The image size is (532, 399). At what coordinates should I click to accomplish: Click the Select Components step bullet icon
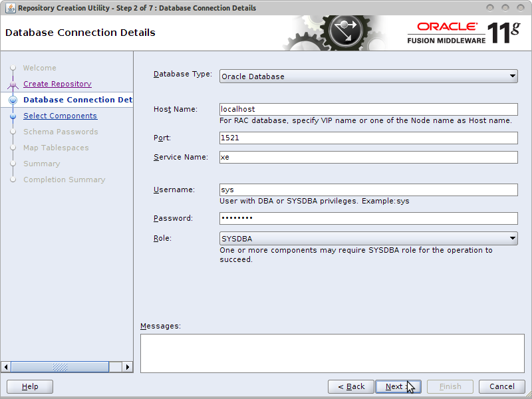click(13, 116)
